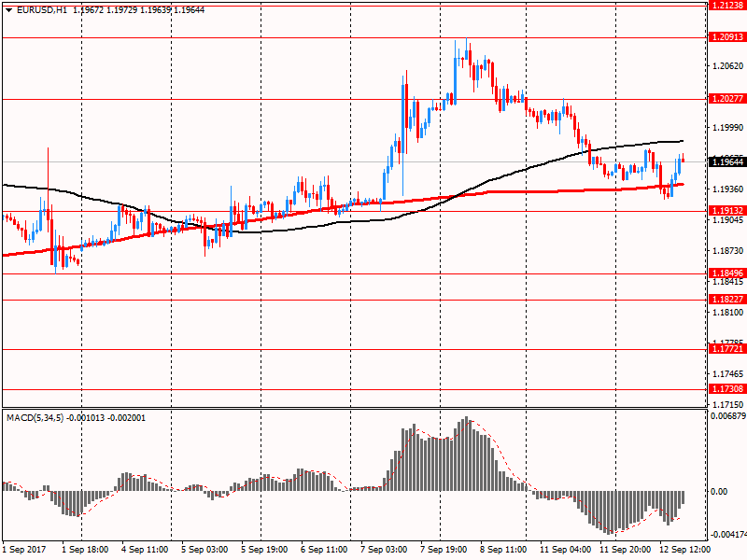Click the 1.17465 price scale value
Image resolution: width=747 pixels, height=560 pixels.
click(x=727, y=374)
